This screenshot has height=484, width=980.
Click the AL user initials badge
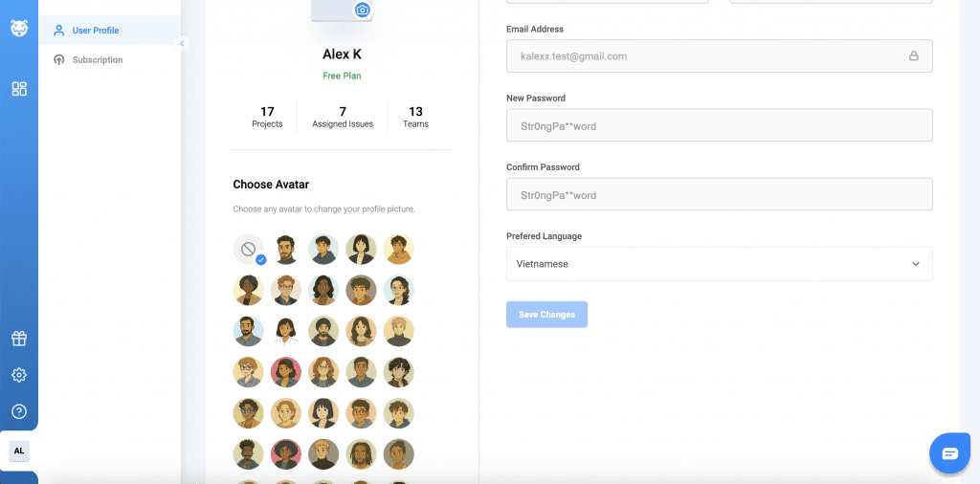19,451
